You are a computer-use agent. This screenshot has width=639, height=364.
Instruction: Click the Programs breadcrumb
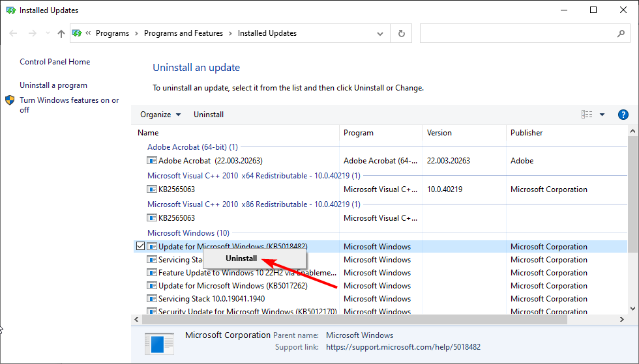click(x=112, y=33)
